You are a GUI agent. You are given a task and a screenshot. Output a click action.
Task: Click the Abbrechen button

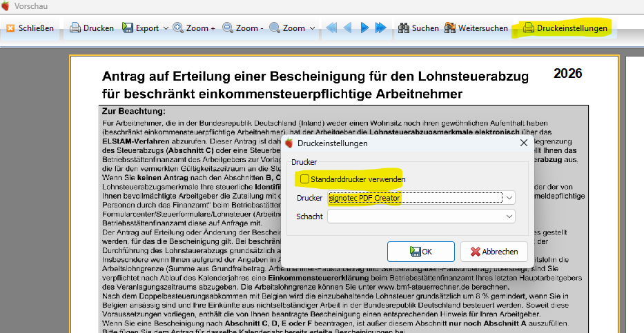[x=494, y=252]
